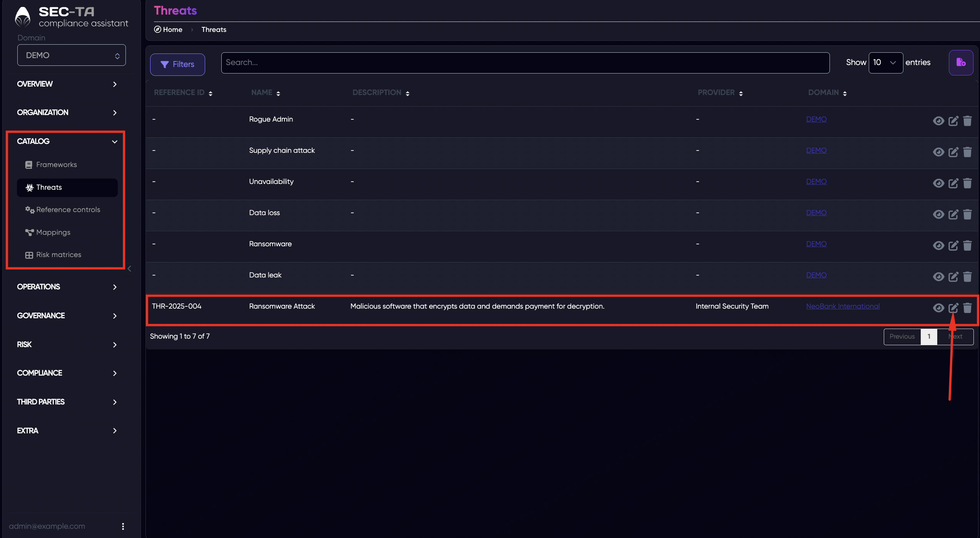Viewport: 980px width, 538px height.
Task: Click the SEC-TA logo icon
Action: tap(22, 17)
